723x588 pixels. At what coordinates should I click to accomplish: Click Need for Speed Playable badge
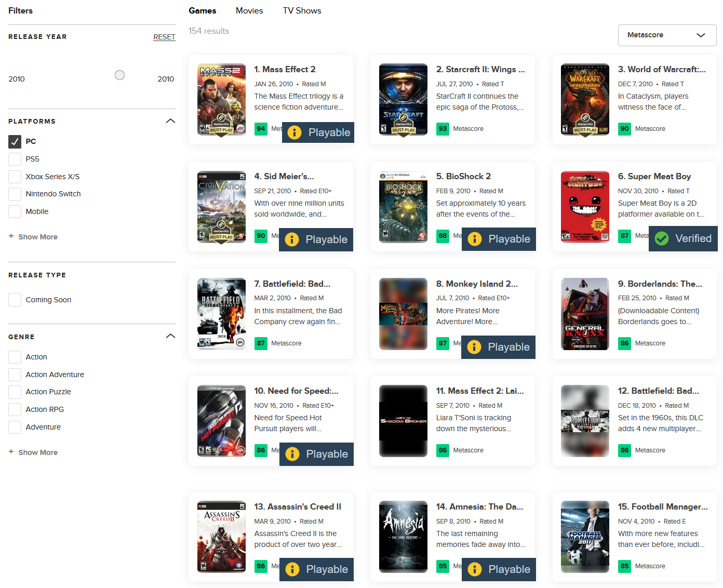tap(316, 454)
